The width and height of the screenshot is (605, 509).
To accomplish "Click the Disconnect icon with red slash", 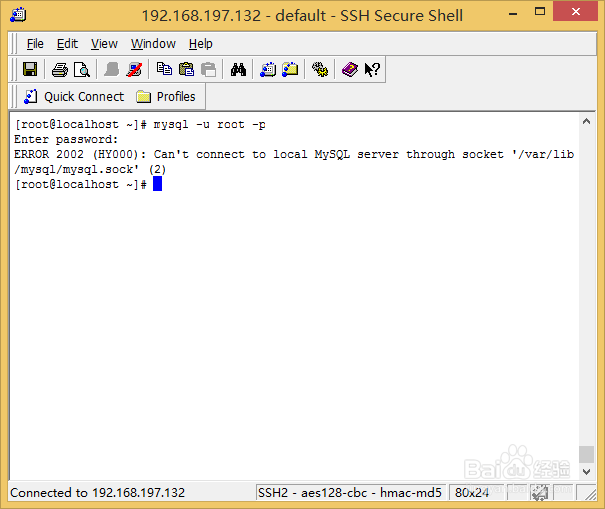I will (x=134, y=70).
